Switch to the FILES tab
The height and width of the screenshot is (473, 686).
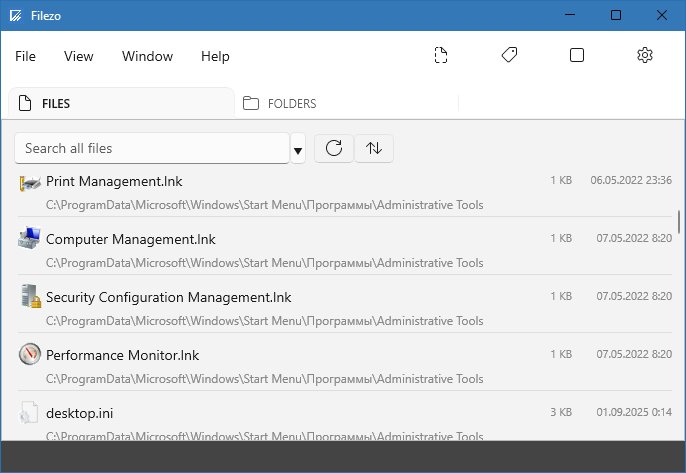122,103
